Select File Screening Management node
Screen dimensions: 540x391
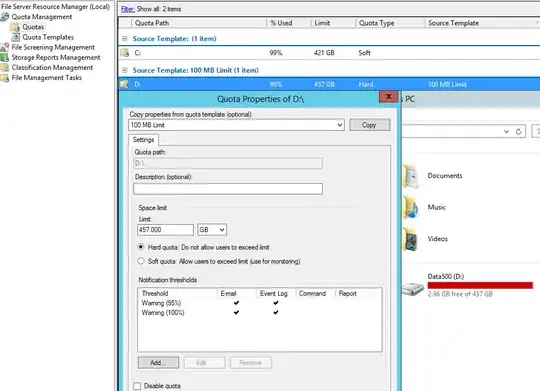pos(53,47)
